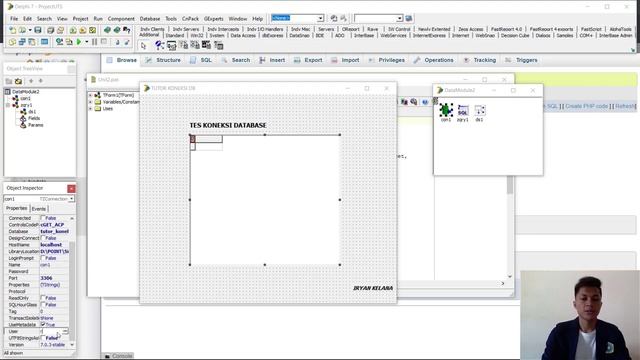Open the Object Inspector component selector dropdown

click(71, 199)
